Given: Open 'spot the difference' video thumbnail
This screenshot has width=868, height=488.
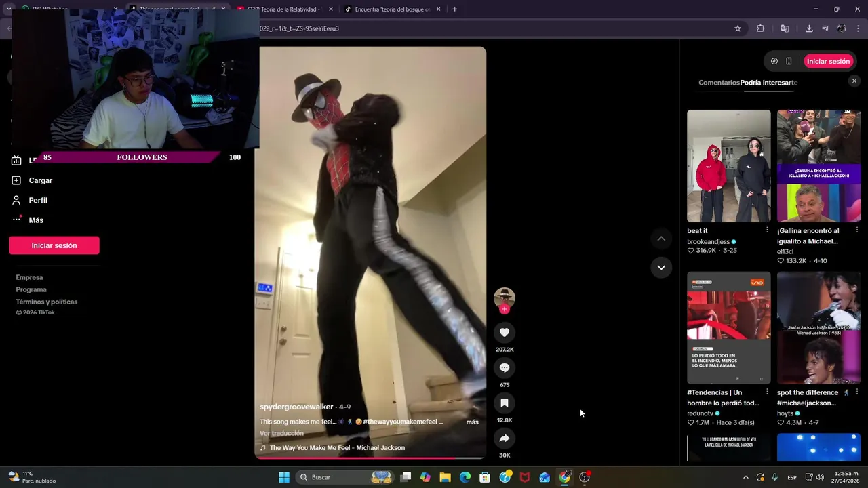Looking at the screenshot, I should tap(818, 328).
